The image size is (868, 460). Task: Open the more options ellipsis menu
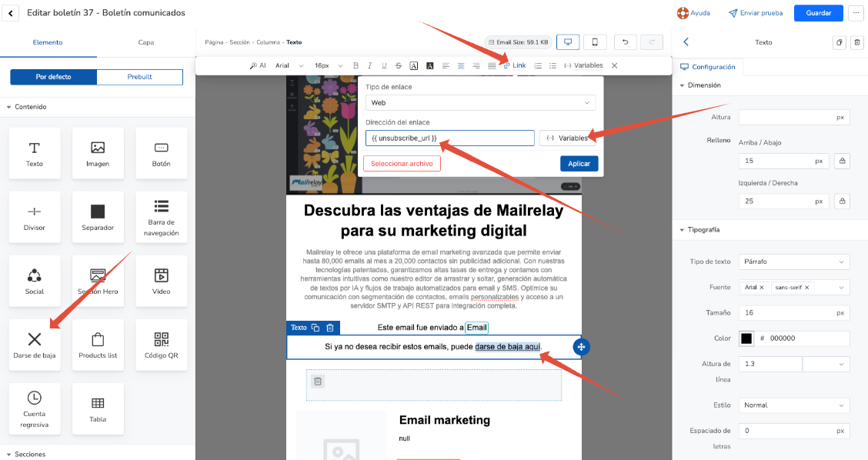[x=856, y=13]
